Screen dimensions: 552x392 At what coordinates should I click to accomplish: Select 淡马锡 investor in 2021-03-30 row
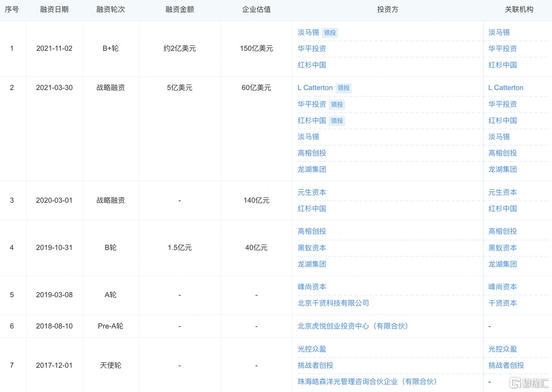308,137
